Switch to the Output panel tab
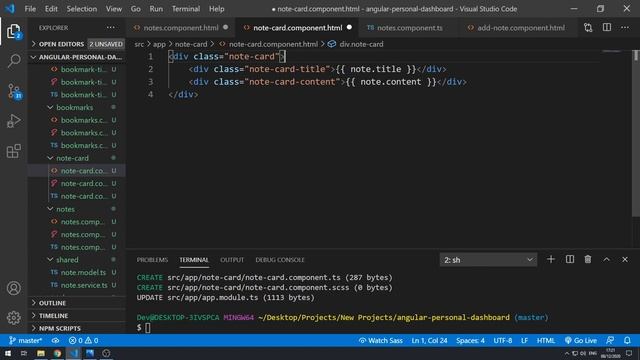This screenshot has width=640, height=360. [232, 260]
